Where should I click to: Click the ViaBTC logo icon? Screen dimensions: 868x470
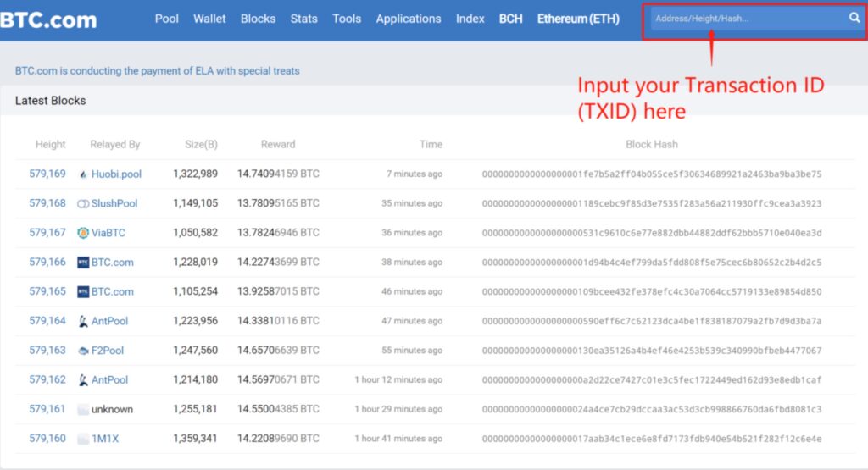click(83, 233)
